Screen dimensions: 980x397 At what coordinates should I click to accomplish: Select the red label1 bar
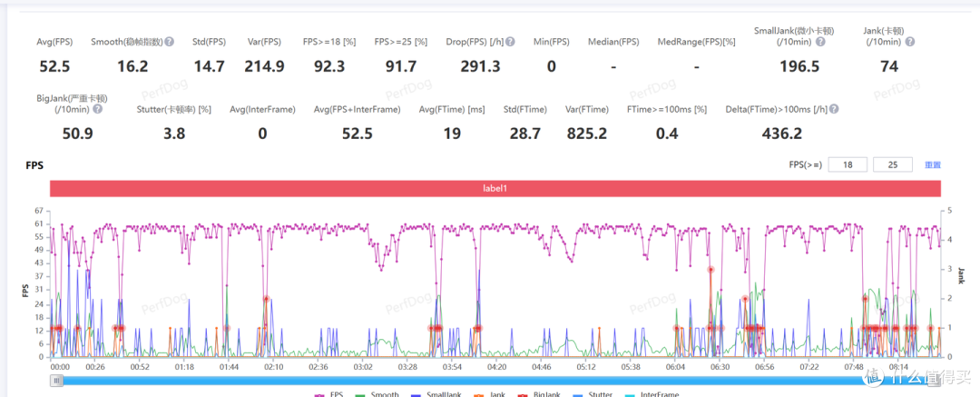(x=495, y=188)
